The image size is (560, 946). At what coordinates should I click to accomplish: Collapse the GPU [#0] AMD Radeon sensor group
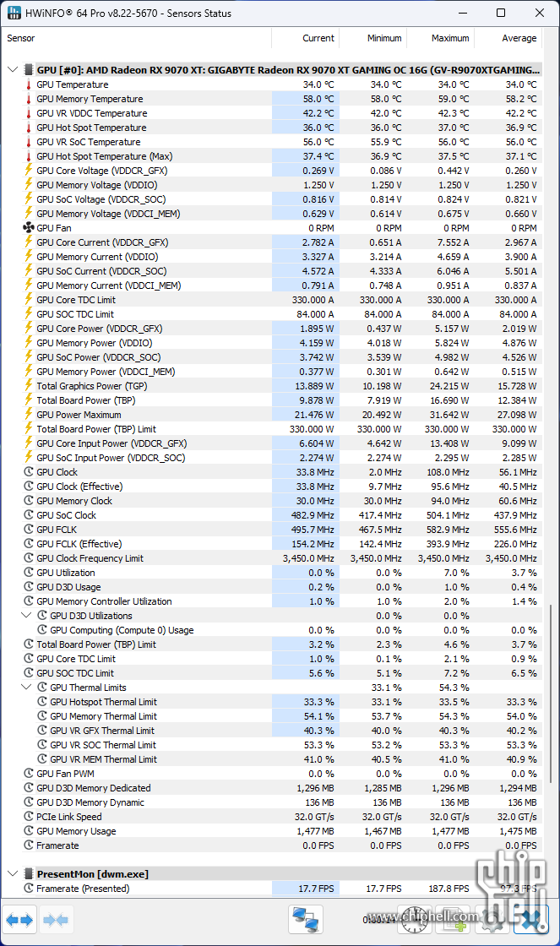[12, 70]
